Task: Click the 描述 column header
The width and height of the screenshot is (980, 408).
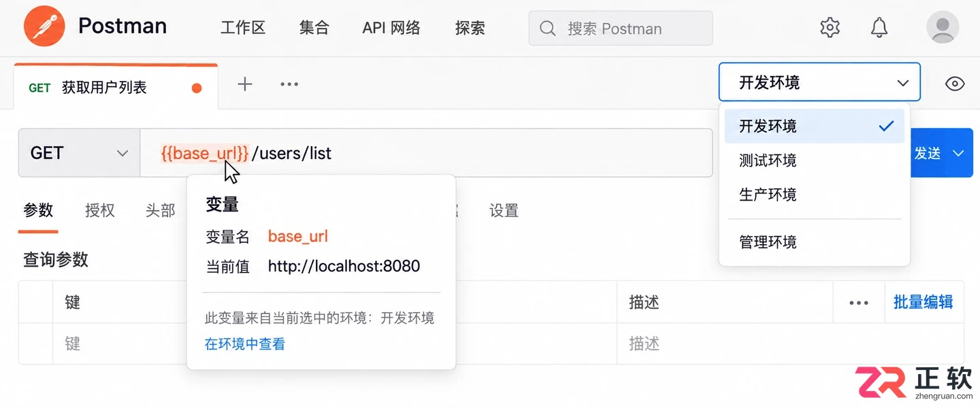Action: coord(725,302)
